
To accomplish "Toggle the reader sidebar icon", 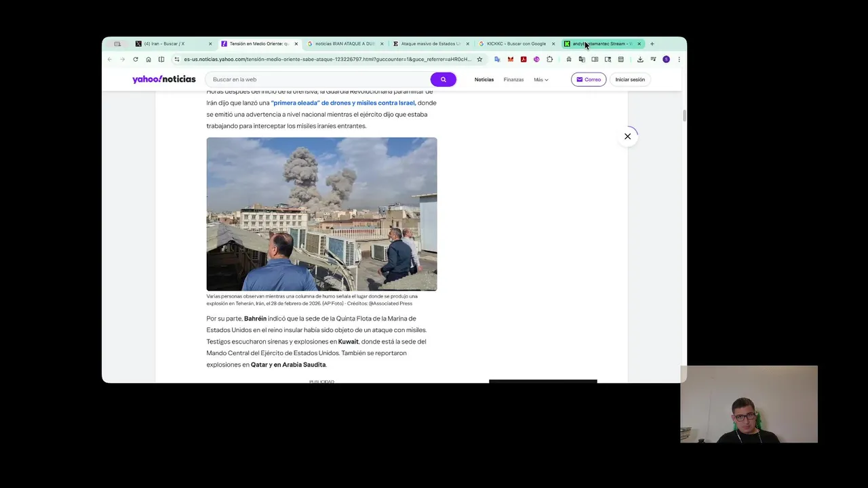I will pos(161,59).
